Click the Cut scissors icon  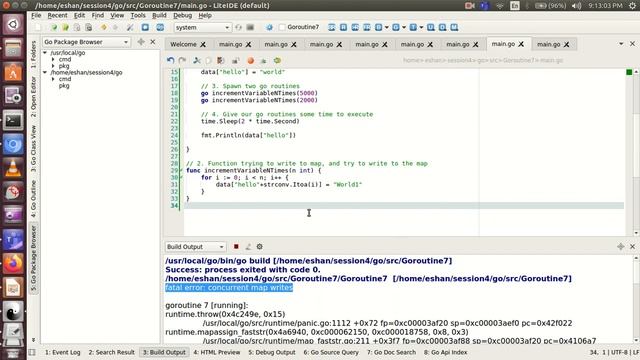(x=197, y=60)
